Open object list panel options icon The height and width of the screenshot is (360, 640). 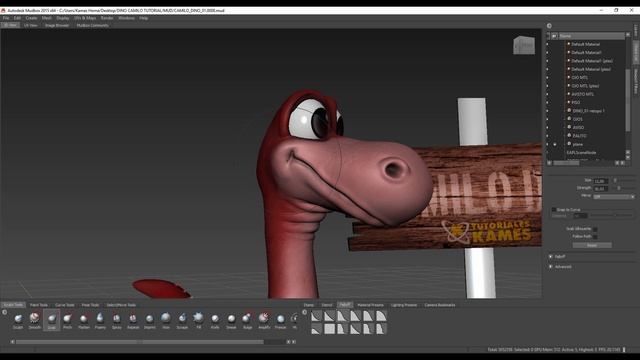[549, 26]
